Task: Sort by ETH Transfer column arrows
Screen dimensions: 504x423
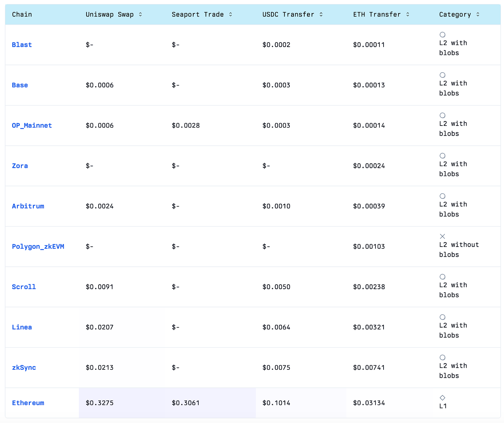Action: click(407, 15)
